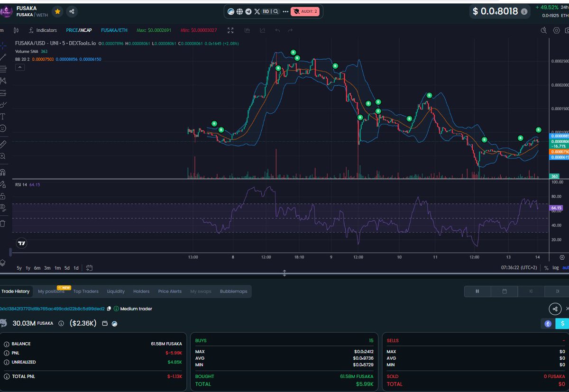Undo last chart action
The width and height of the screenshot is (569, 392).
pos(277,30)
